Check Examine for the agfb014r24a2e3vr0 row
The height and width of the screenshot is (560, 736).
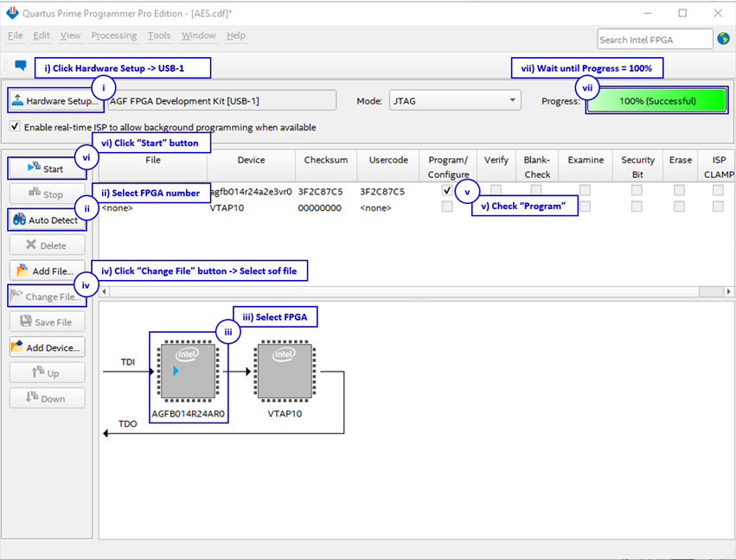point(585,190)
